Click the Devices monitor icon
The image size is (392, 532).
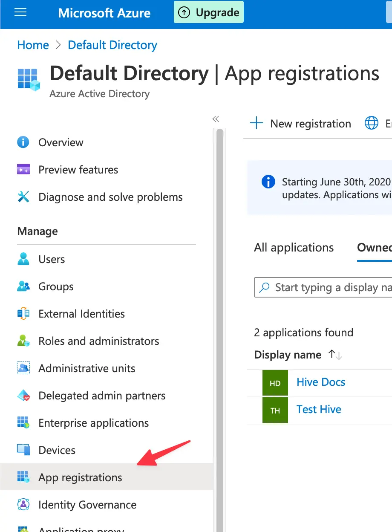coord(23,450)
